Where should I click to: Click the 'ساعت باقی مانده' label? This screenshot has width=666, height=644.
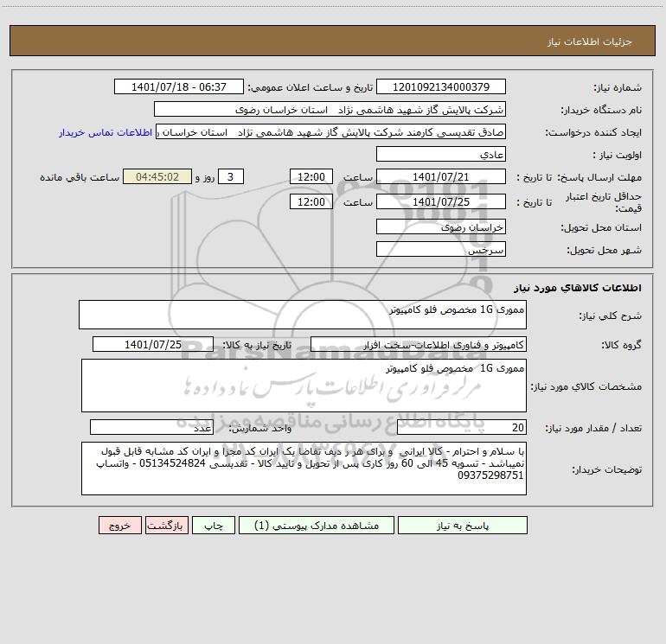click(80, 177)
